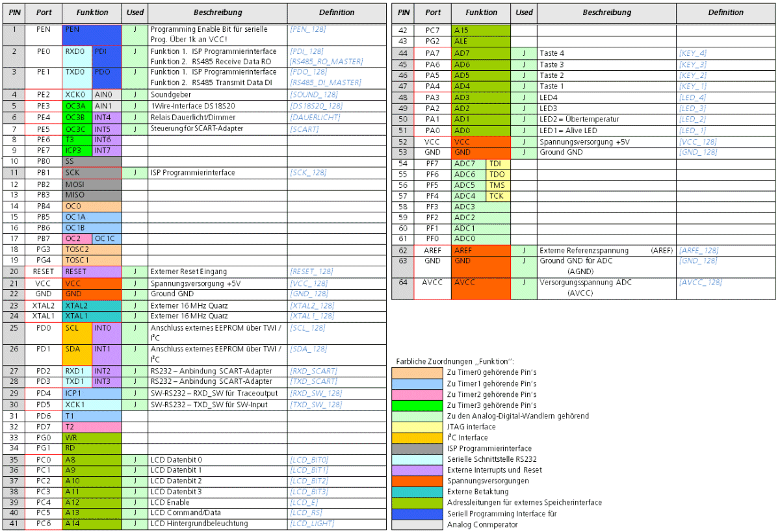Viewport: 780px width, 532px height.
Task: Select the 'Taste 4' description cell
Action: 606,53
